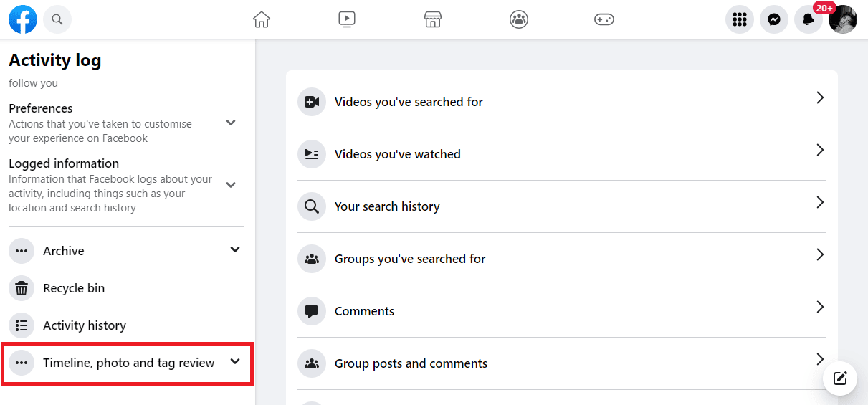Click the new message compose button

pyautogui.click(x=840, y=378)
